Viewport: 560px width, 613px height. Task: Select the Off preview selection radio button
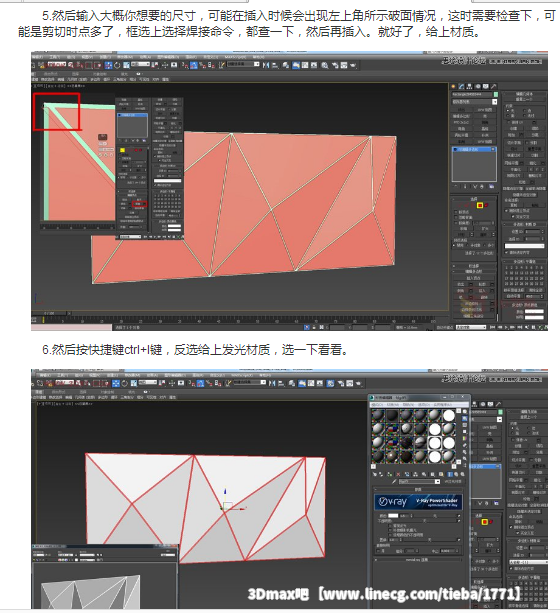pyautogui.click(x=454, y=245)
